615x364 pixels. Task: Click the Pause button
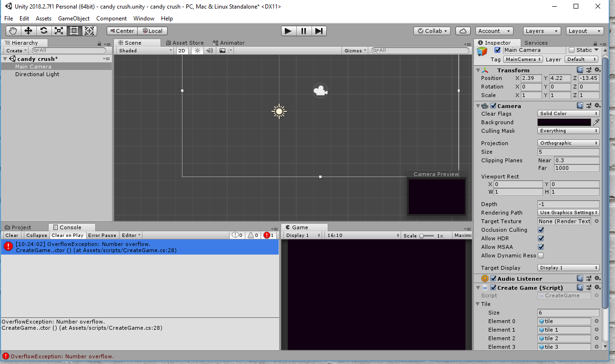pos(303,31)
